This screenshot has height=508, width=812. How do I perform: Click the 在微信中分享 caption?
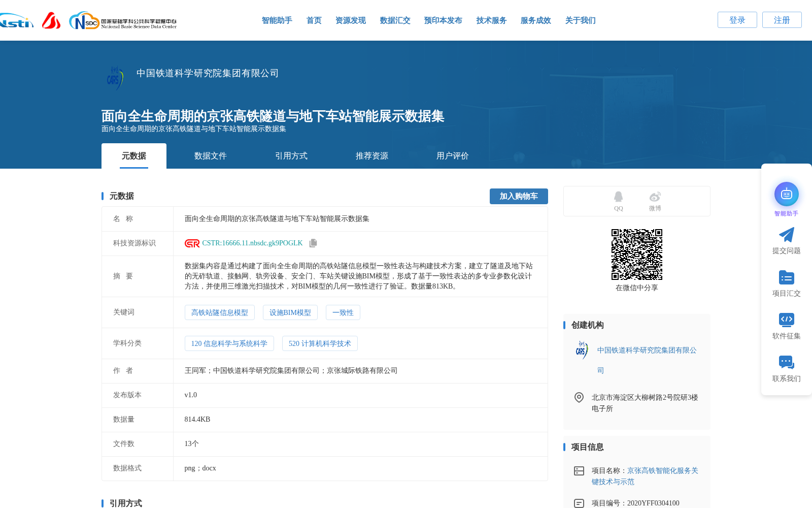[x=636, y=288]
